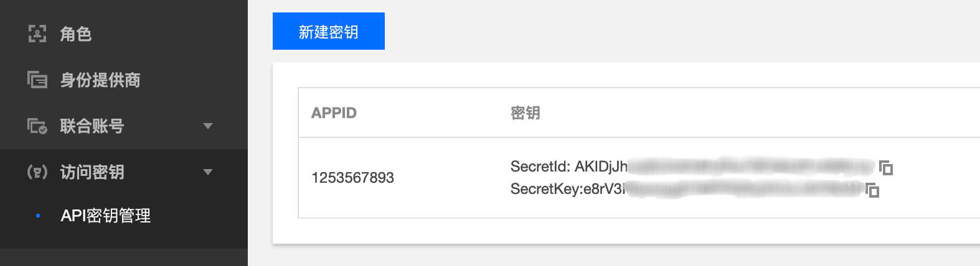Copy the SecretKey using its copy icon
This screenshot has width=980, height=266.
pos(872,190)
